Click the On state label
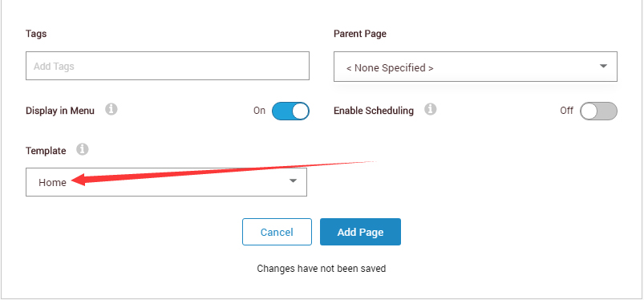Screen dimensions: 644x300 tap(260, 111)
